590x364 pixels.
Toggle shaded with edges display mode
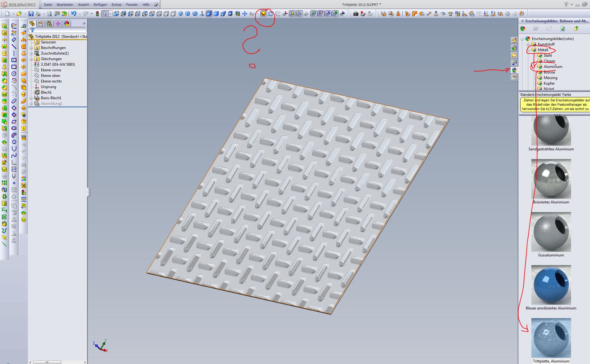click(x=209, y=14)
